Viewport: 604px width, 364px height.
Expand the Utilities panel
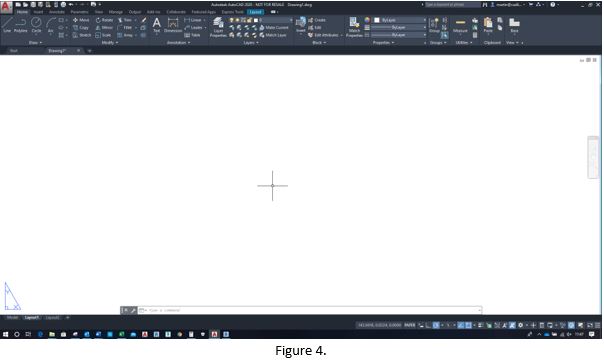tap(464, 43)
